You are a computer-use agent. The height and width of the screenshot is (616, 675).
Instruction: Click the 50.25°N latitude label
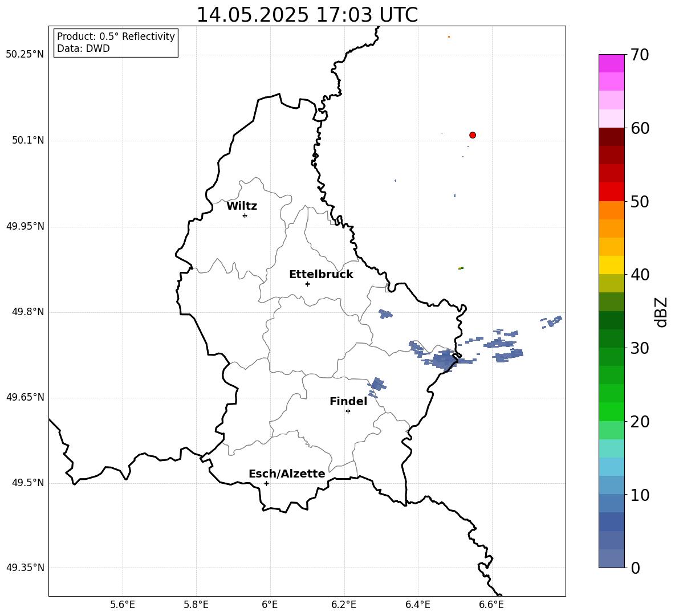point(25,55)
